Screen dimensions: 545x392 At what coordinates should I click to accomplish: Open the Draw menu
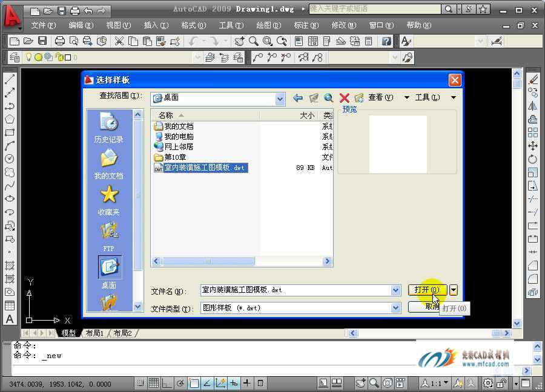(268, 25)
